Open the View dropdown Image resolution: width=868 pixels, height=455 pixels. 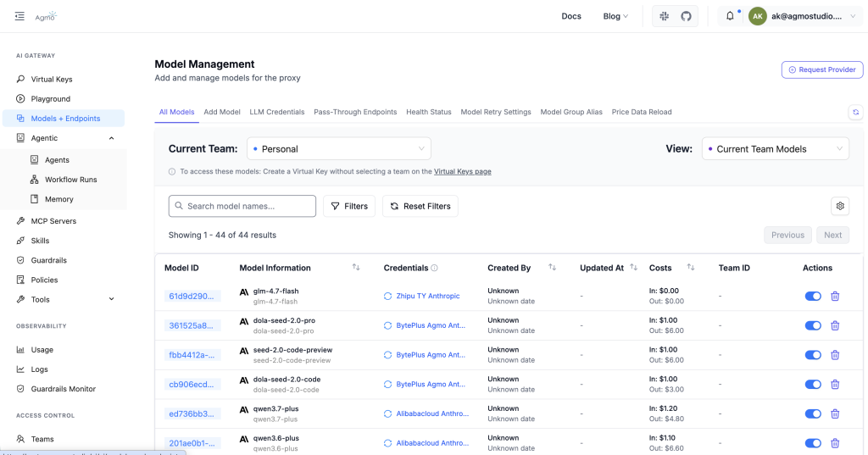pos(775,148)
